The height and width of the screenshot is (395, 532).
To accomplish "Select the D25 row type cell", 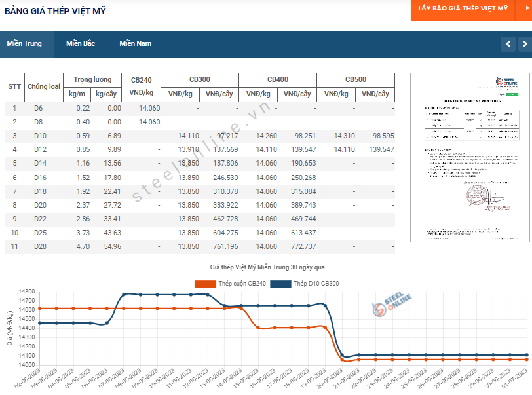I will (x=40, y=233).
